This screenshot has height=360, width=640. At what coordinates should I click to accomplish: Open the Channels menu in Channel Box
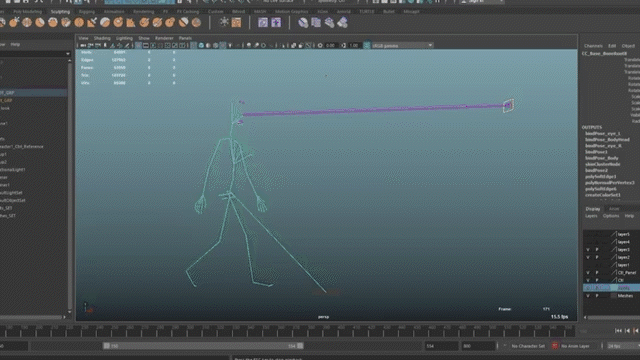click(x=593, y=46)
